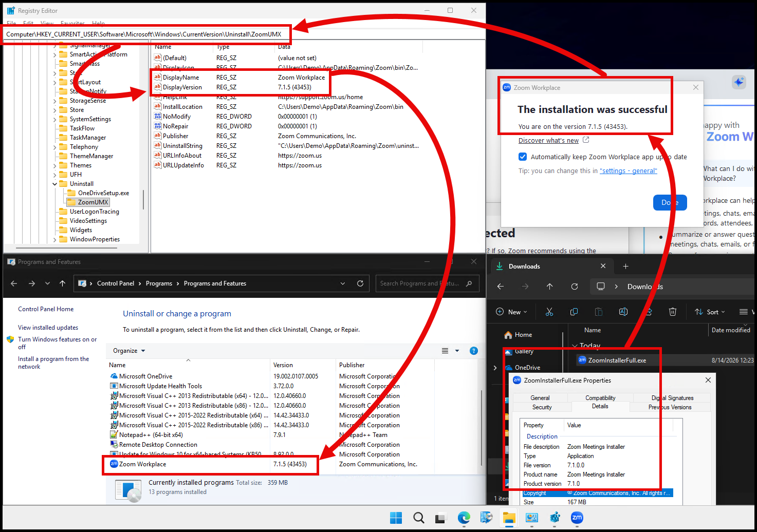Click the registry key tree vertical scrollbar
The image size is (757, 532).
click(143, 199)
